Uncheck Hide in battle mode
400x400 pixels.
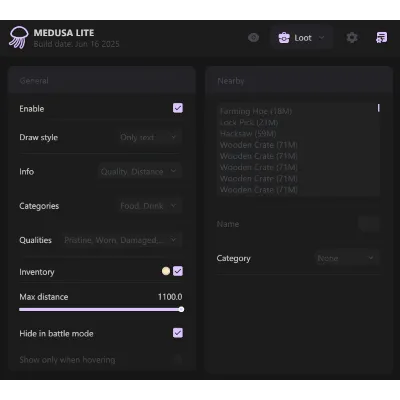pos(178,333)
